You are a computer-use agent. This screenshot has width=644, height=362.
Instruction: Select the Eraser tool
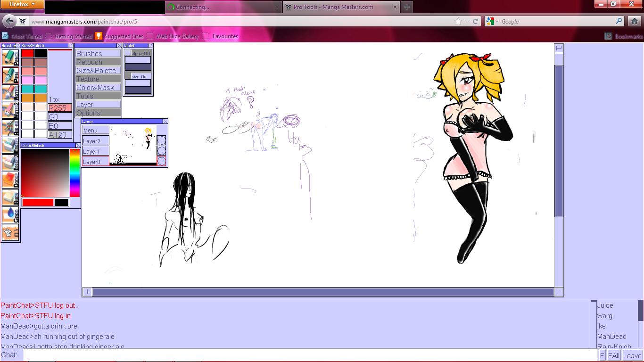point(10,145)
